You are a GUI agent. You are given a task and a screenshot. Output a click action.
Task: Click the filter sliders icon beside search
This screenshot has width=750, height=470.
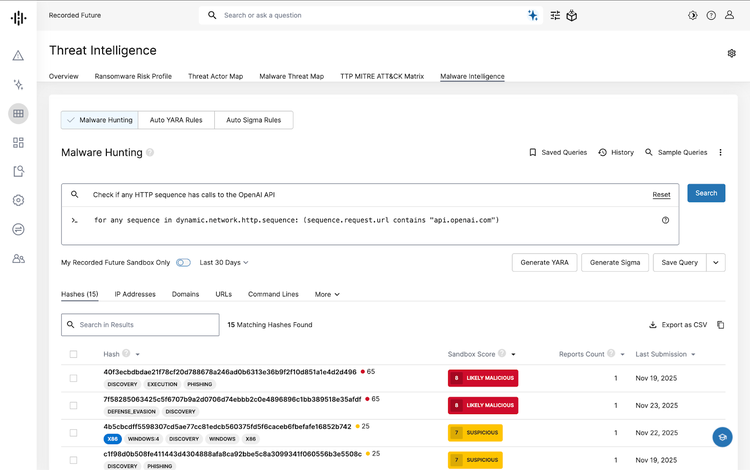(x=555, y=15)
